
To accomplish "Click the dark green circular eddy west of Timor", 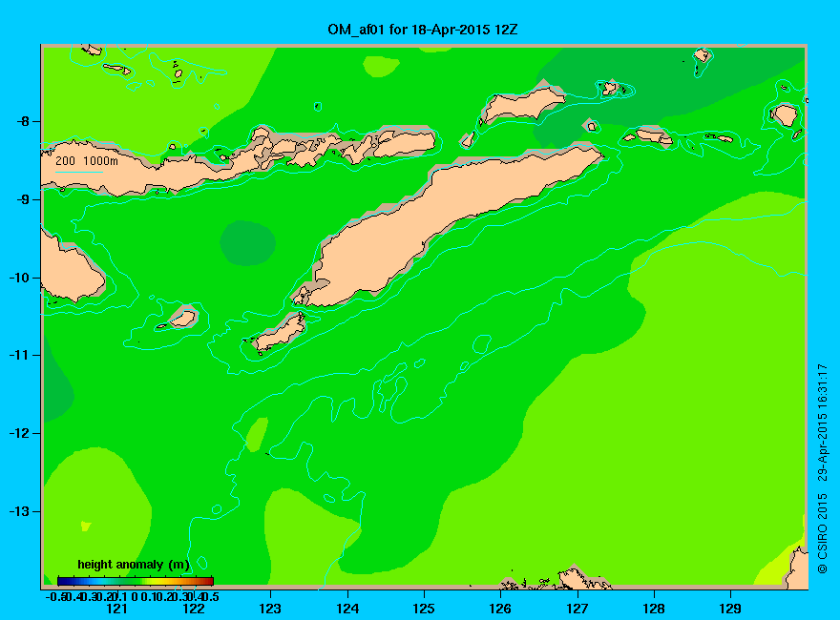I will coord(247,243).
